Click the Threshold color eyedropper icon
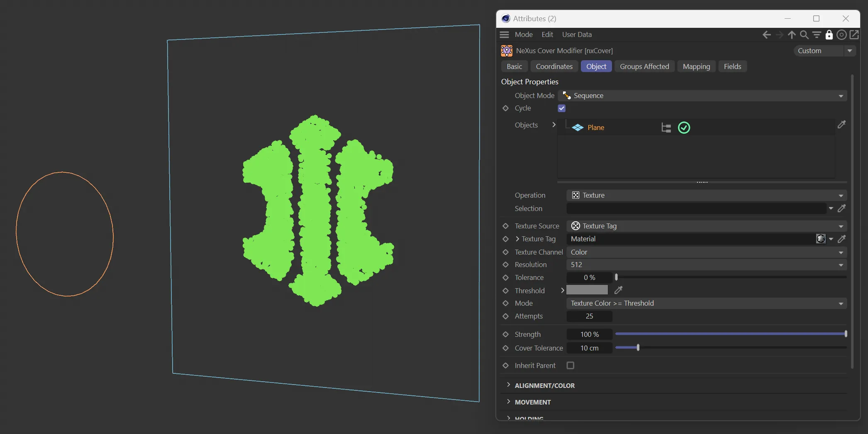868x434 pixels. click(x=618, y=290)
